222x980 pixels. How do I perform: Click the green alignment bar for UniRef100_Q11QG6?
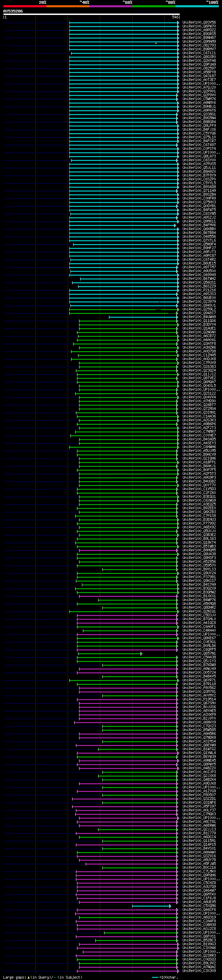coord(129,321)
